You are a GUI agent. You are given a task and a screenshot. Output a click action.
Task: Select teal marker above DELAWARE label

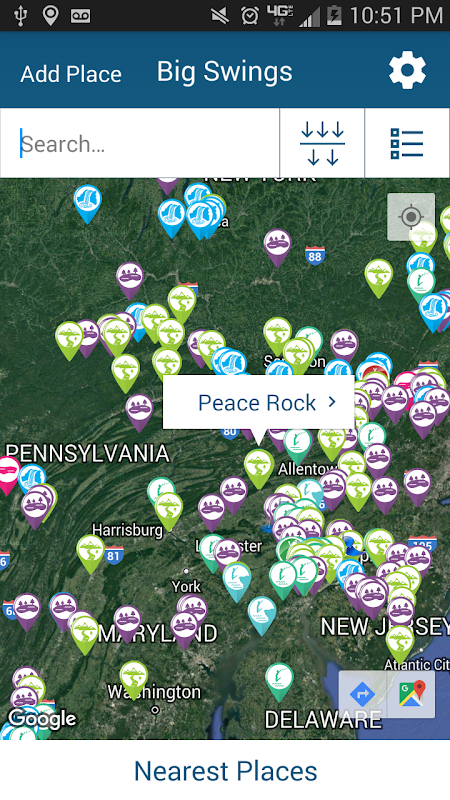(279, 682)
